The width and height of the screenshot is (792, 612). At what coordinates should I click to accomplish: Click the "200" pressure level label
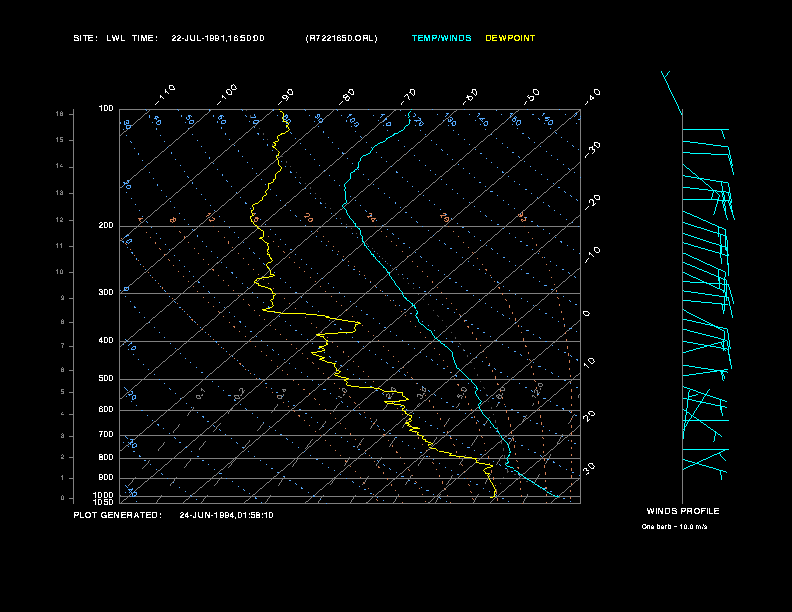pos(106,226)
